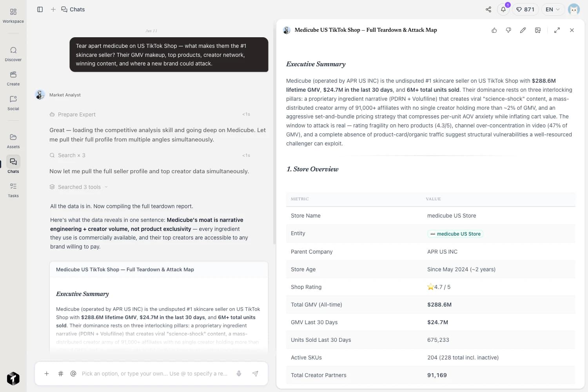Click the user prompt message bubble
The width and height of the screenshot is (588, 392).
[x=169, y=54]
